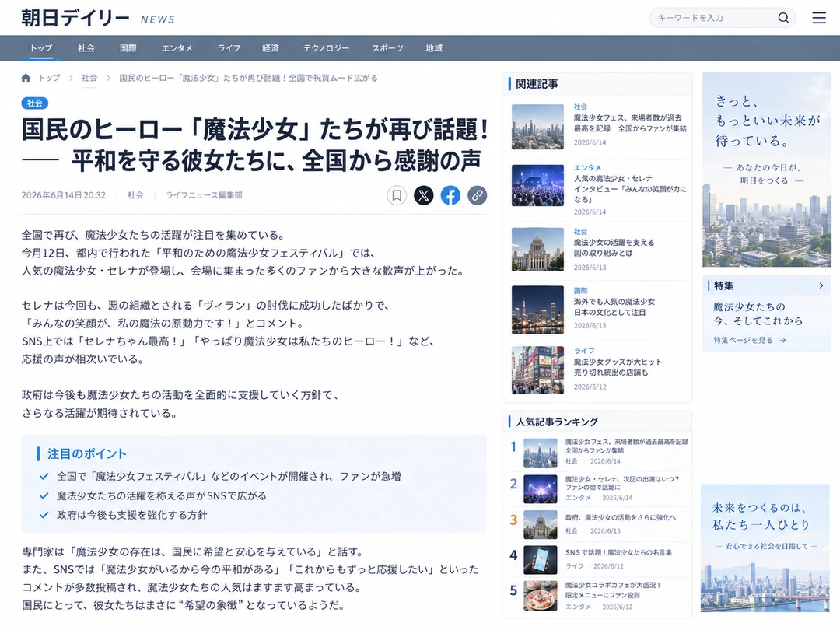This screenshot has height=630, width=840.
Task: Open the ライフニュース編集部 author link
Action: [204, 195]
